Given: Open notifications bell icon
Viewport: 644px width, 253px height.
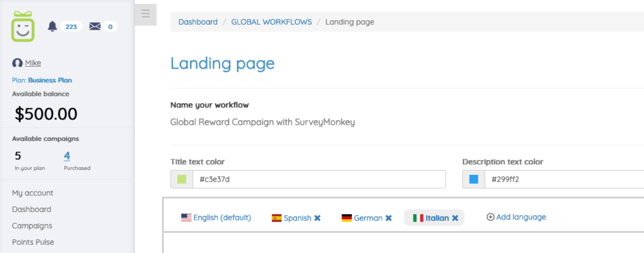Looking at the screenshot, I should pos(52,26).
